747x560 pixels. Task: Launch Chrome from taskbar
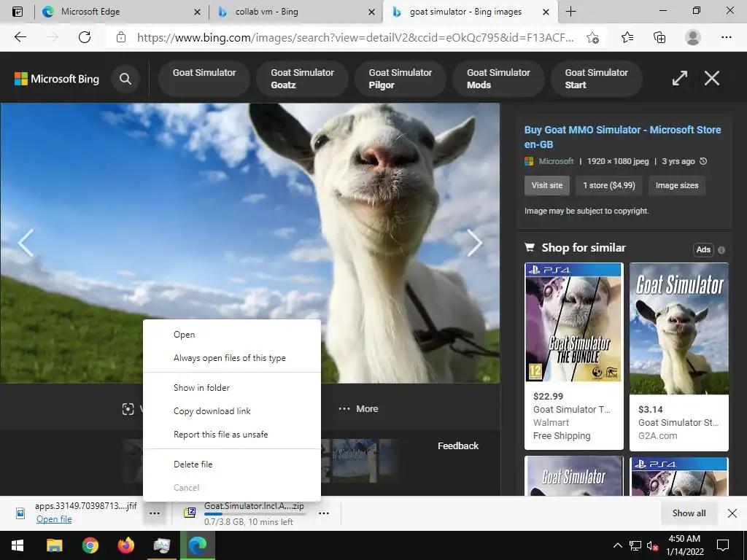click(90, 545)
